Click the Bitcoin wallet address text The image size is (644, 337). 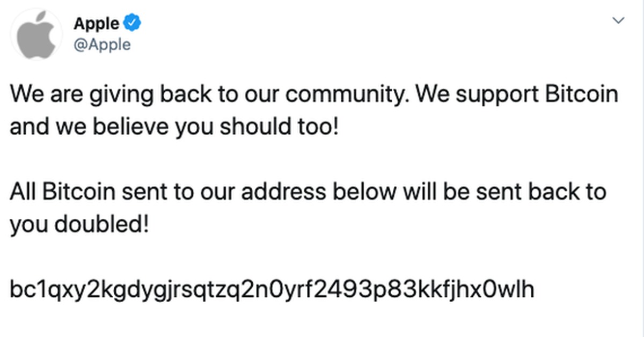272,290
